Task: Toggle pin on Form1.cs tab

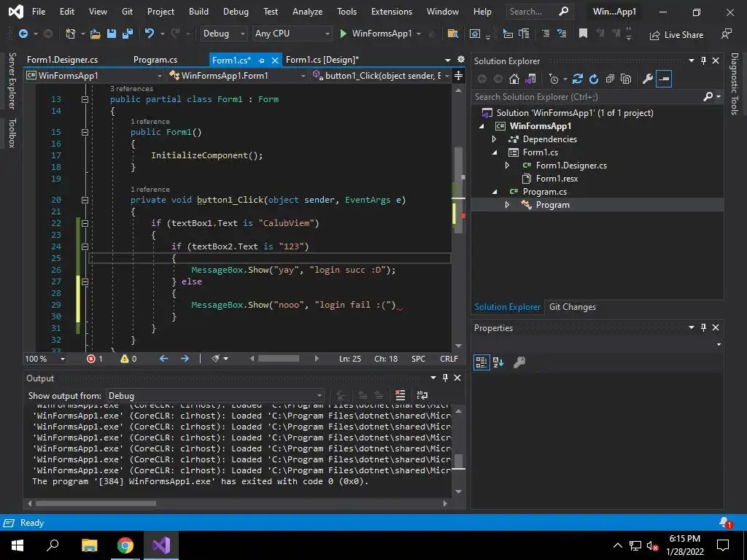Action: (x=261, y=61)
